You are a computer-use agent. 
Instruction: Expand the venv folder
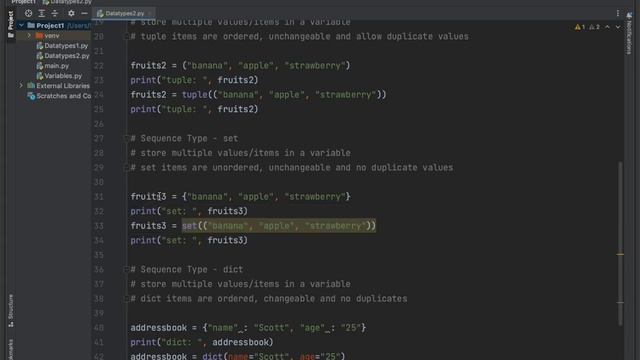(29, 36)
